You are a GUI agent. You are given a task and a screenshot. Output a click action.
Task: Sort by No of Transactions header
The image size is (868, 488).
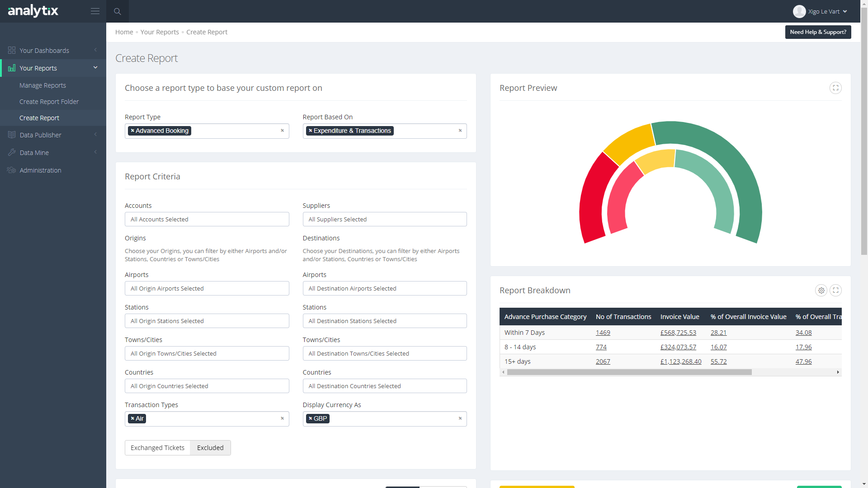pyautogui.click(x=623, y=317)
